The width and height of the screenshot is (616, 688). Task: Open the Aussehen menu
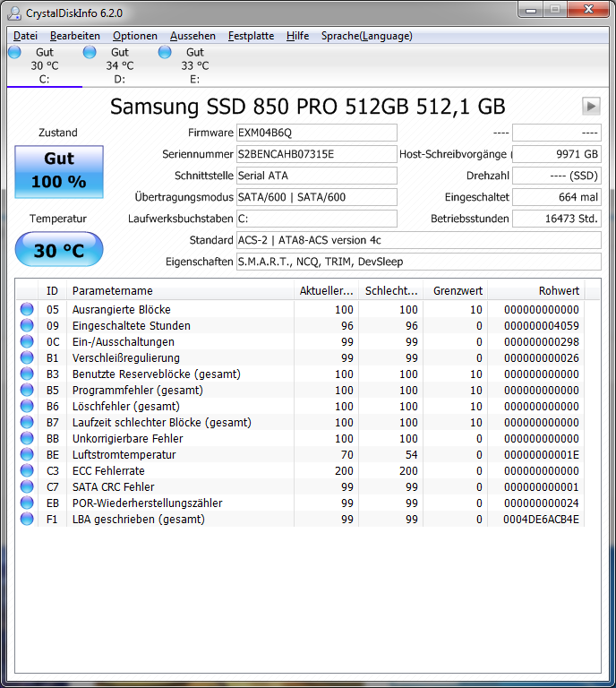(x=192, y=36)
